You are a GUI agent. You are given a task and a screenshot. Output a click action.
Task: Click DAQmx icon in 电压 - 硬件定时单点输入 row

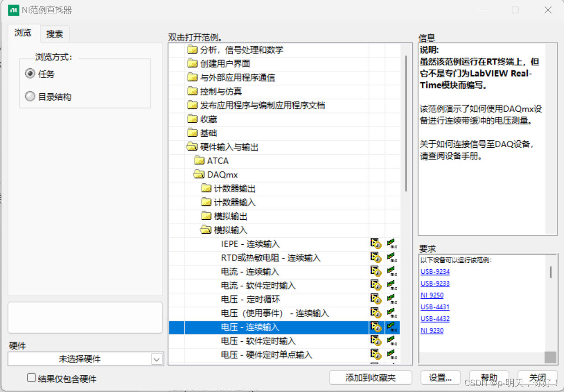[x=392, y=355]
